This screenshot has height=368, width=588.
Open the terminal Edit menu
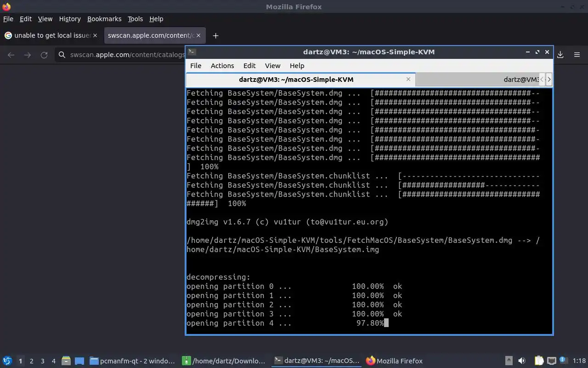(249, 66)
